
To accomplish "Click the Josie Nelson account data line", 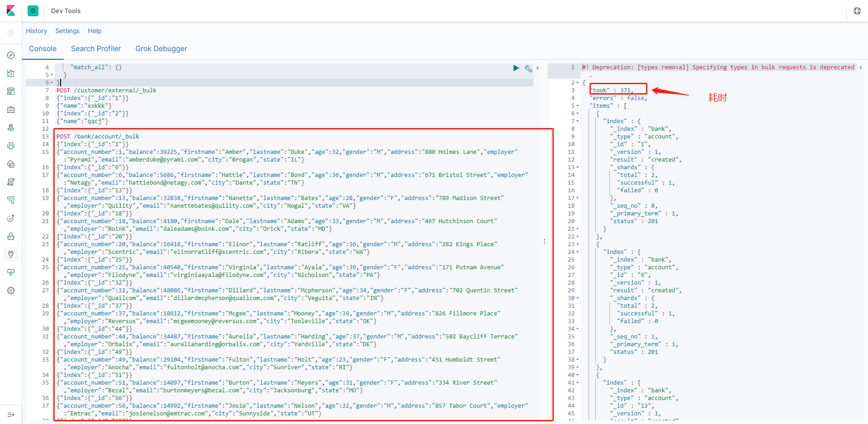I will click(292, 410).
